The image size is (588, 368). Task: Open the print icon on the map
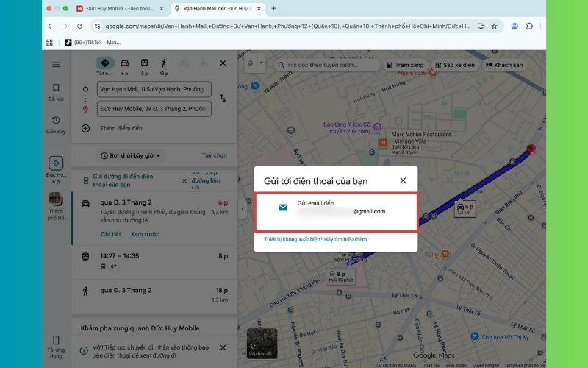tap(251, 63)
